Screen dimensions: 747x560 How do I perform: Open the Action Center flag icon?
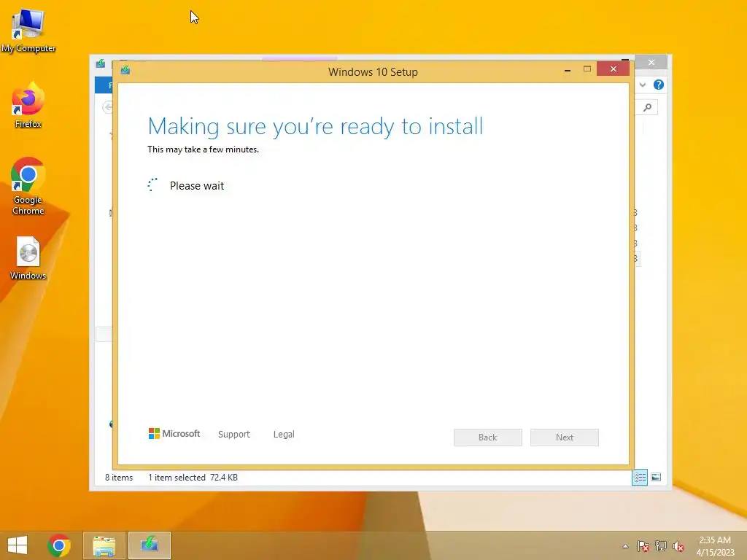[x=643, y=546]
